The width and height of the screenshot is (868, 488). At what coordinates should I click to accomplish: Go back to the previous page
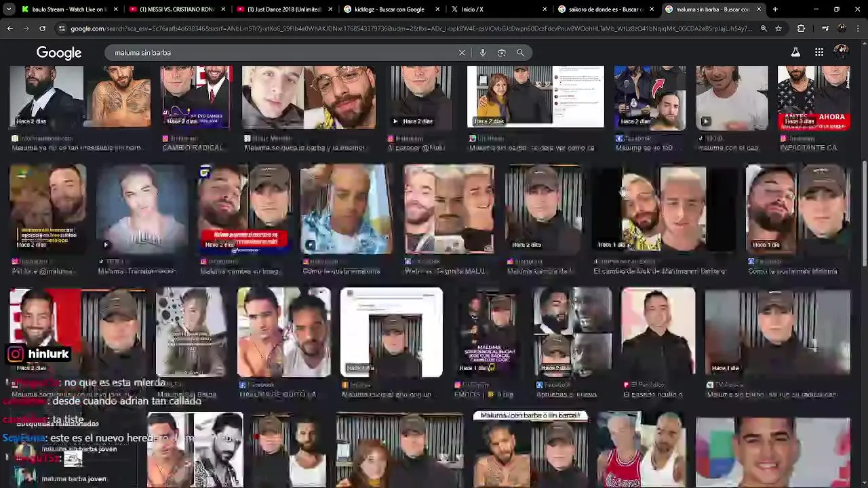pos(10,28)
